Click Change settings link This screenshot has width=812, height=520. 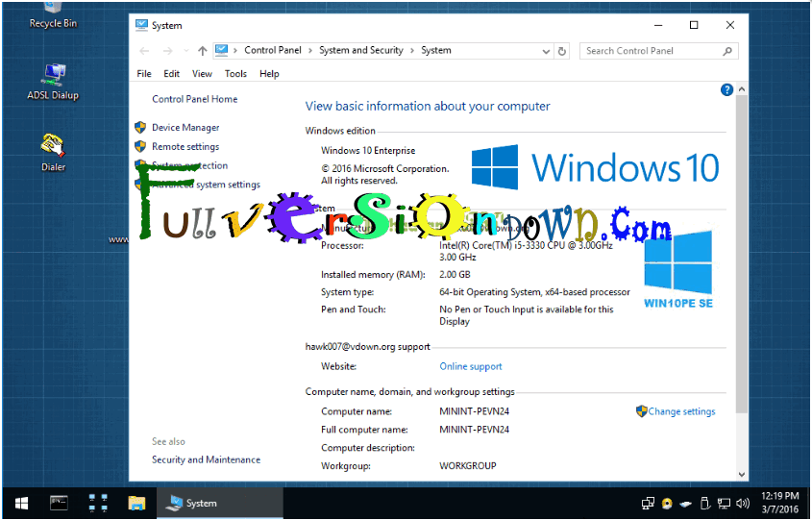pyautogui.click(x=681, y=411)
